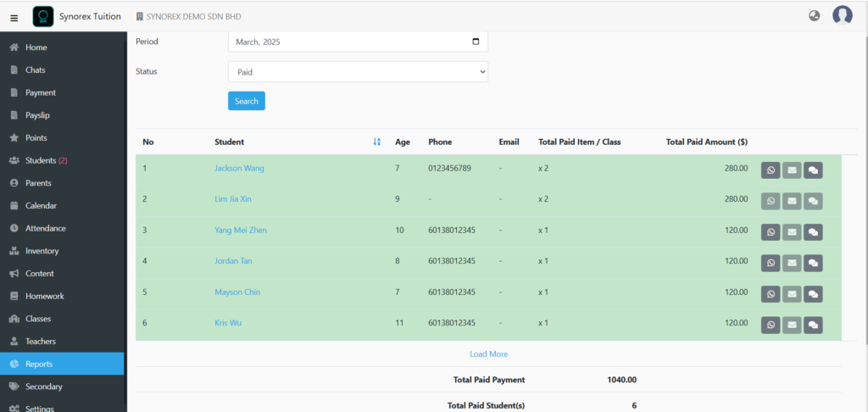Screen dimensions: 868x412
Task: Go to Home in sidebar
Action: [x=62, y=47]
